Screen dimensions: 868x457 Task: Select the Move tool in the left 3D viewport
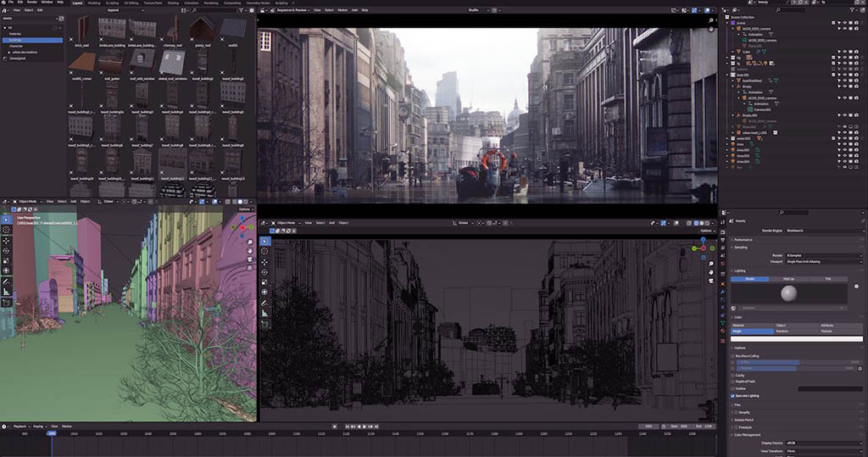(x=6, y=241)
